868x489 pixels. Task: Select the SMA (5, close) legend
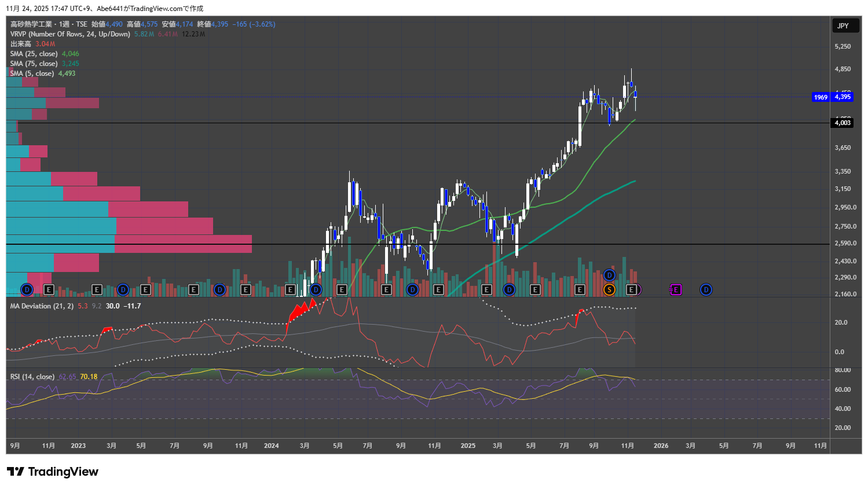32,73
